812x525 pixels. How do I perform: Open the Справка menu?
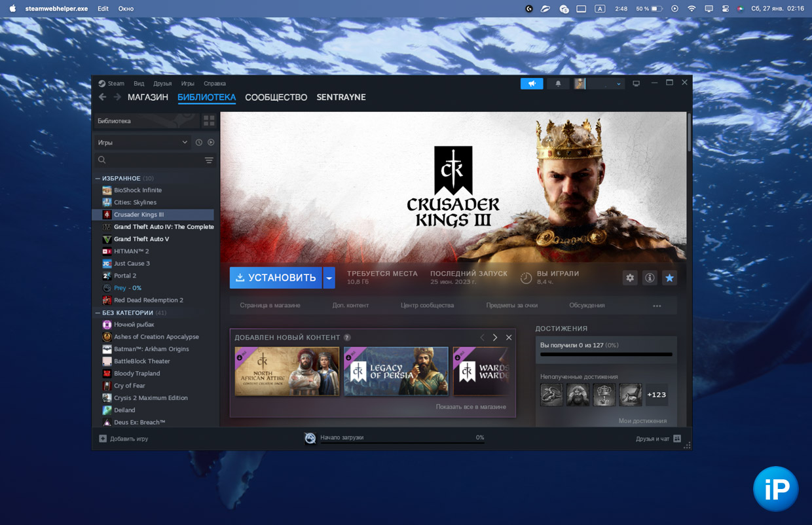[x=215, y=84]
